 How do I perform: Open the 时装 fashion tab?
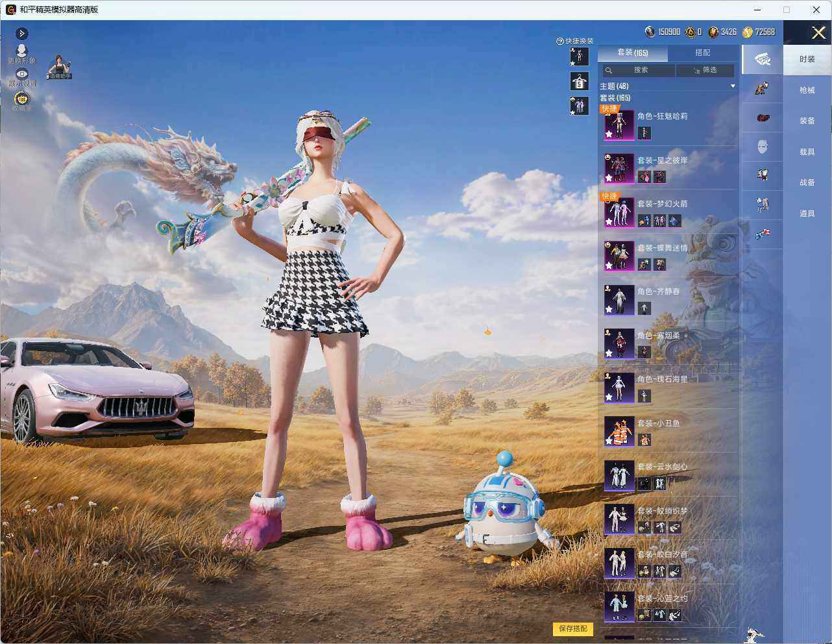tap(807, 59)
